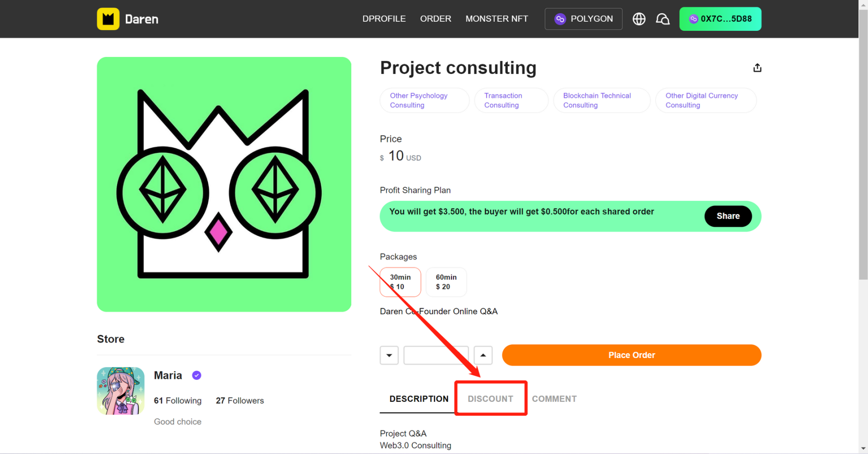Click the black Share button

tap(728, 216)
